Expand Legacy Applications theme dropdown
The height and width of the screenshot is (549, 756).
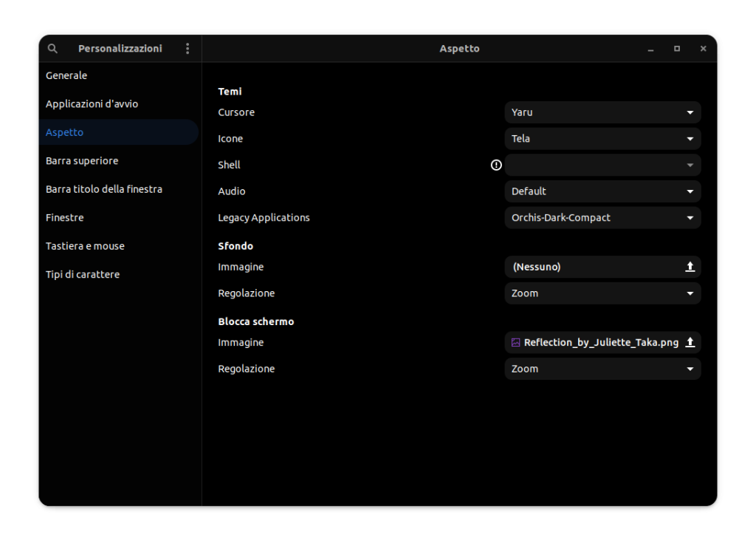click(602, 218)
